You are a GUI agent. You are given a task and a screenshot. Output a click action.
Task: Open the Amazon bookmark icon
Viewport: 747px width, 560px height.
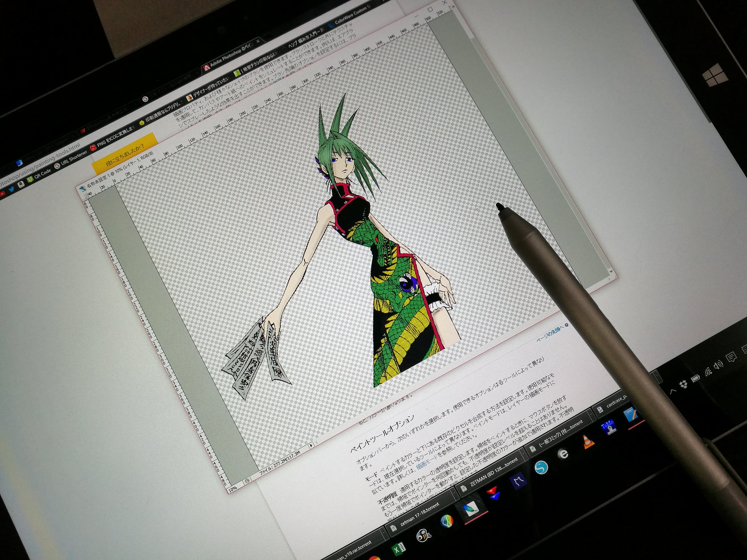[x=21, y=184]
